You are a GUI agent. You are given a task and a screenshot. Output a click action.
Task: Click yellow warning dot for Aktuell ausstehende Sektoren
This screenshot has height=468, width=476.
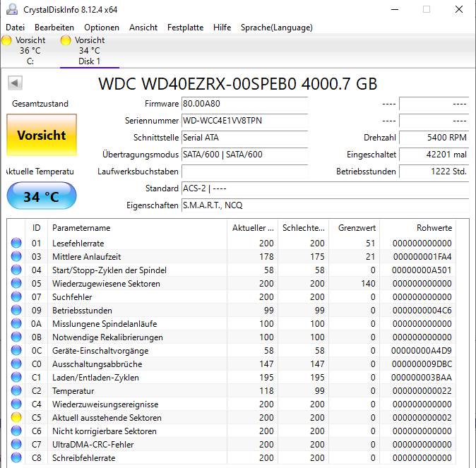click(16, 417)
